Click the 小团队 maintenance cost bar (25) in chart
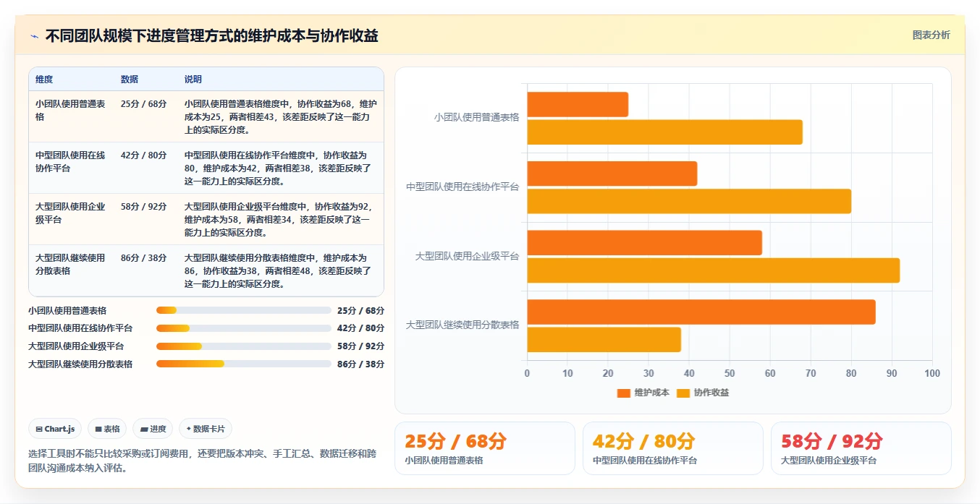The width and height of the screenshot is (980, 504). (578, 105)
